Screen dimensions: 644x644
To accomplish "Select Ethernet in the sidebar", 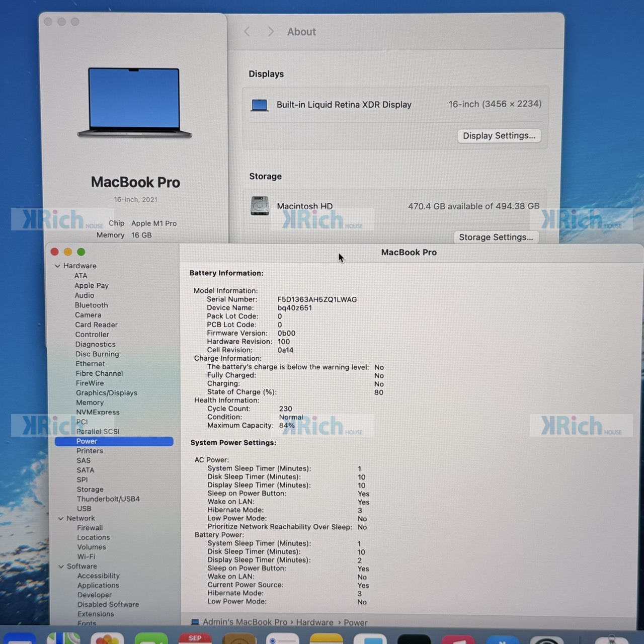I will pos(91,364).
